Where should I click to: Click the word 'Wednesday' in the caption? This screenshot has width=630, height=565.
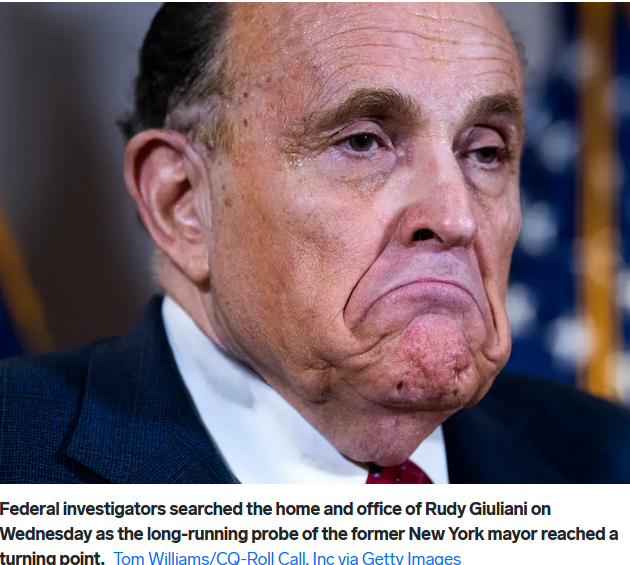(x=46, y=534)
